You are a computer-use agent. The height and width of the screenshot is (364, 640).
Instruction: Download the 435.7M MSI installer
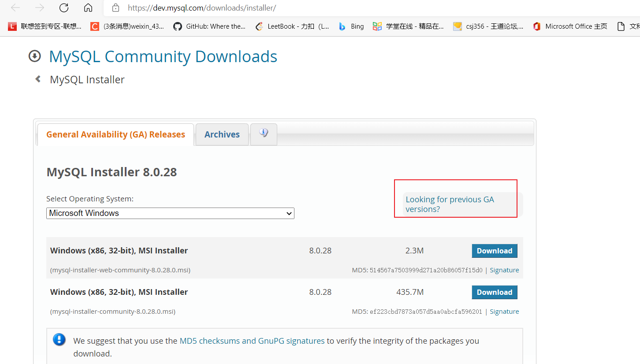click(495, 292)
